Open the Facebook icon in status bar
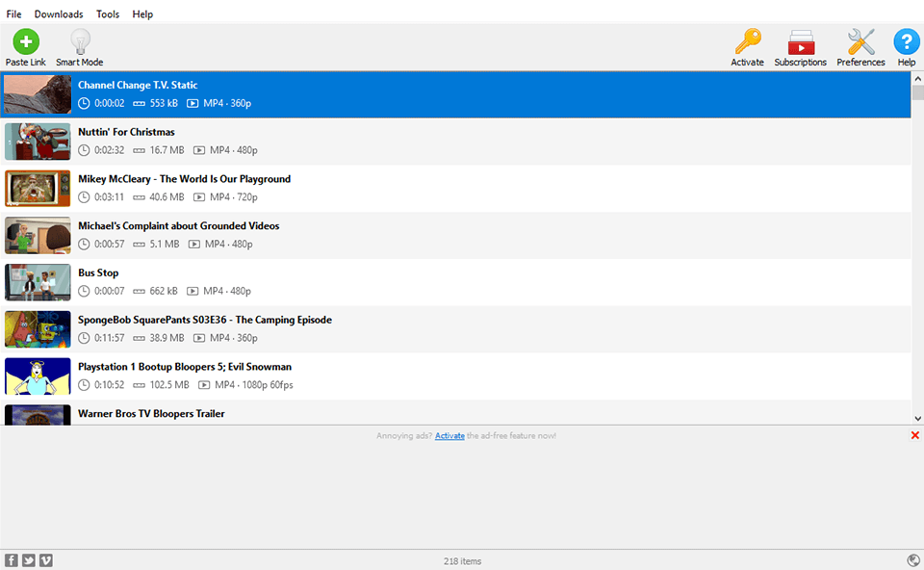Viewport: 924px width, 570px height. [x=12, y=560]
